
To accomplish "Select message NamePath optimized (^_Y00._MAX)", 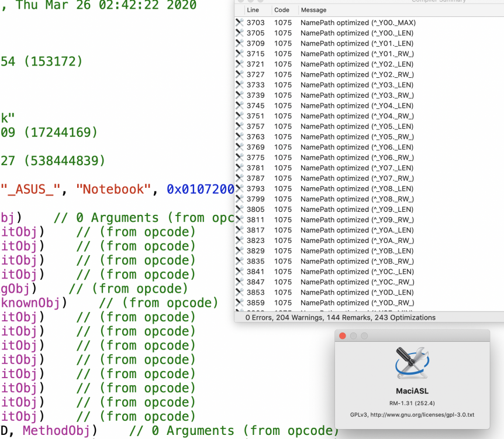I will (358, 22).
